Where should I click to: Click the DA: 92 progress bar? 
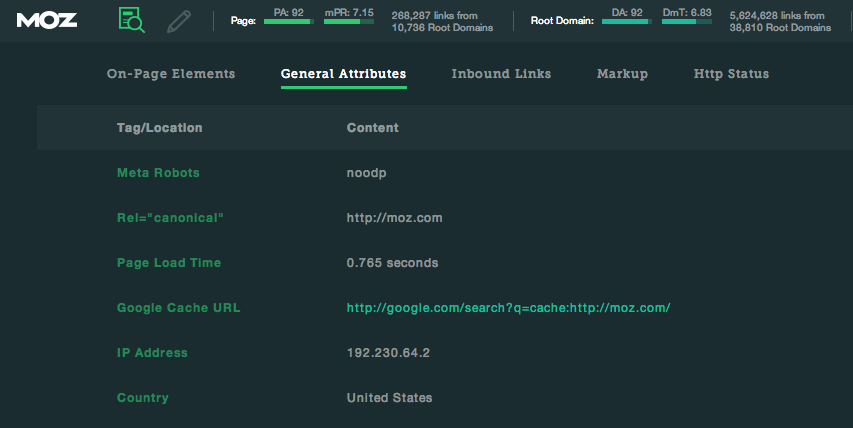pos(627,22)
